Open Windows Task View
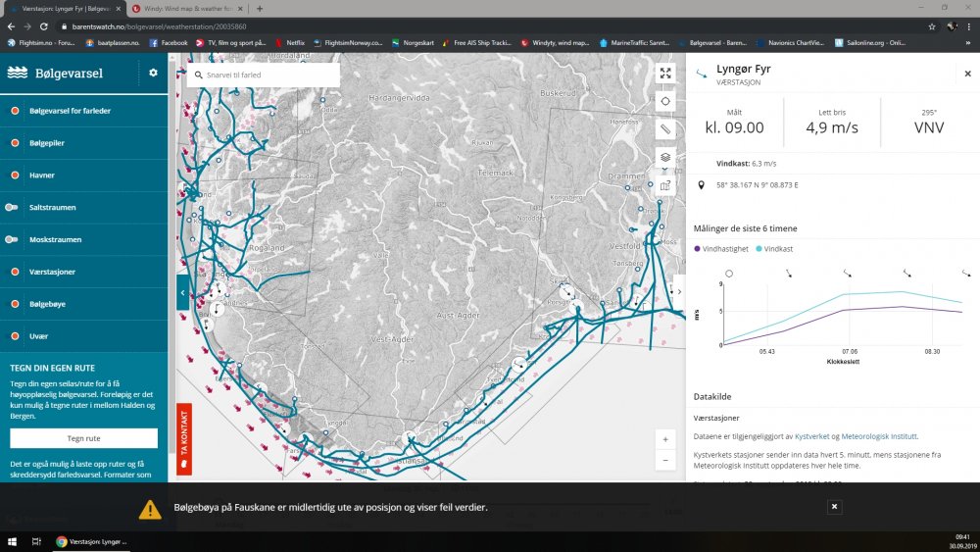Screen dimensions: 980x552 point(36,541)
